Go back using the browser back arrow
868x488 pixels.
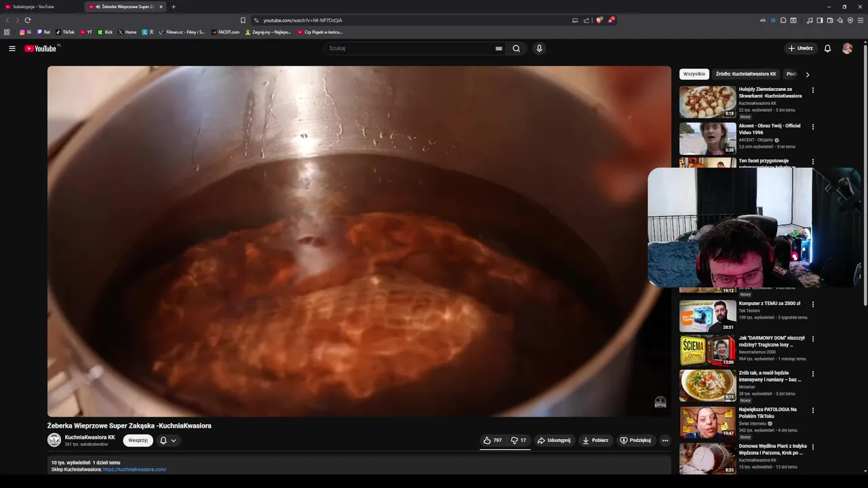coord(7,20)
